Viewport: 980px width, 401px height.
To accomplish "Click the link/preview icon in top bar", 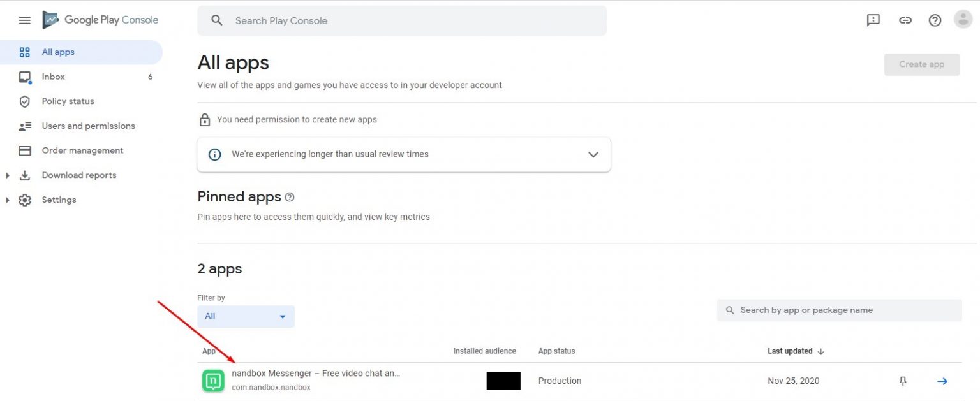I will [x=905, y=20].
